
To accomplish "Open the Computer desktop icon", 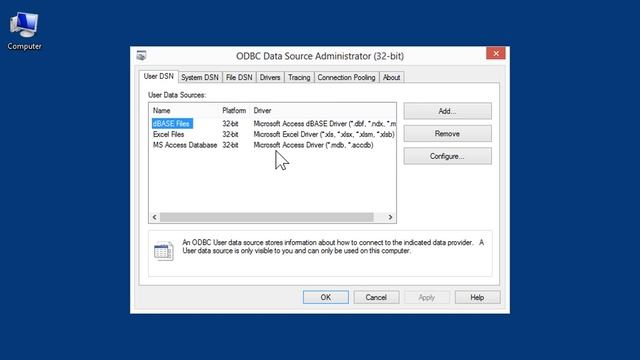I will [x=24, y=31].
